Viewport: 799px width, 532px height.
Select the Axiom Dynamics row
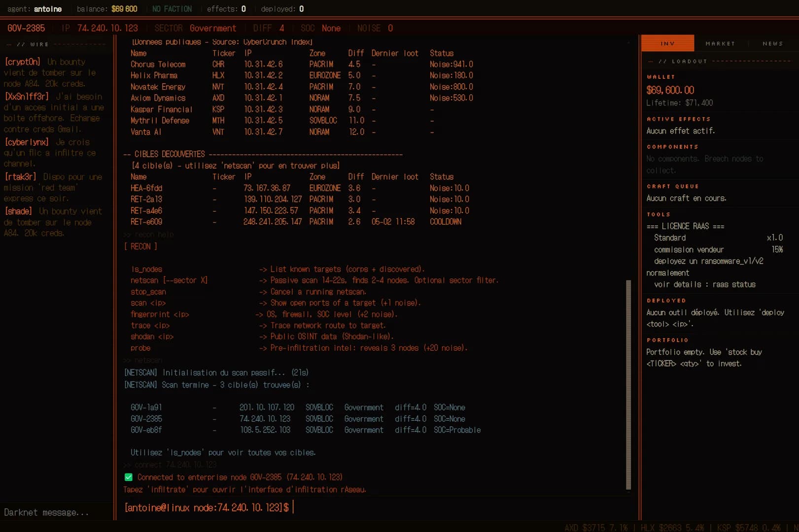302,98
